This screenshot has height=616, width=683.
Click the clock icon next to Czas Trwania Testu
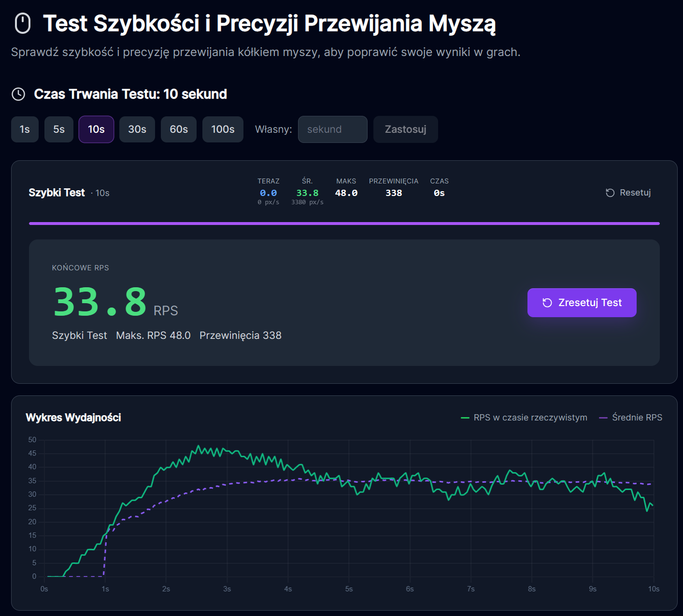coord(18,94)
